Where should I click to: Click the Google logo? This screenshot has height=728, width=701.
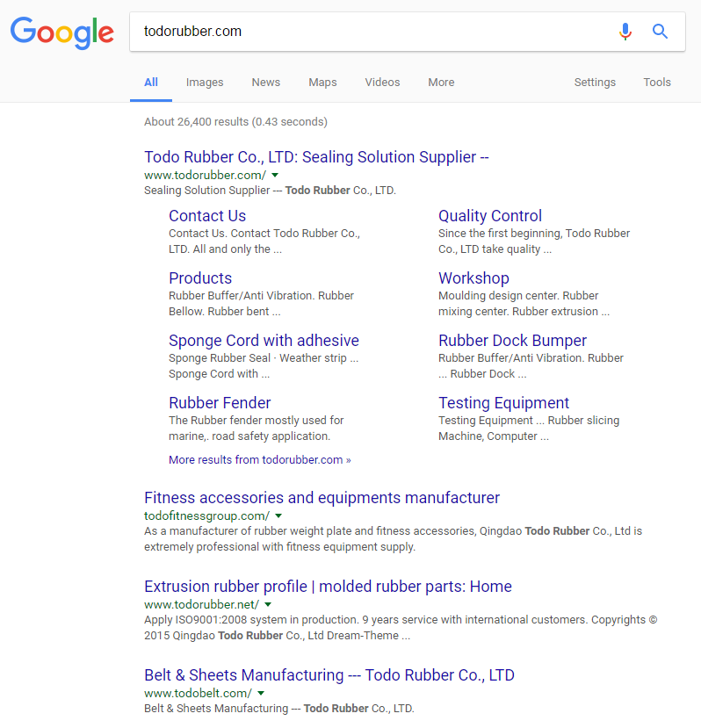pyautogui.click(x=61, y=32)
